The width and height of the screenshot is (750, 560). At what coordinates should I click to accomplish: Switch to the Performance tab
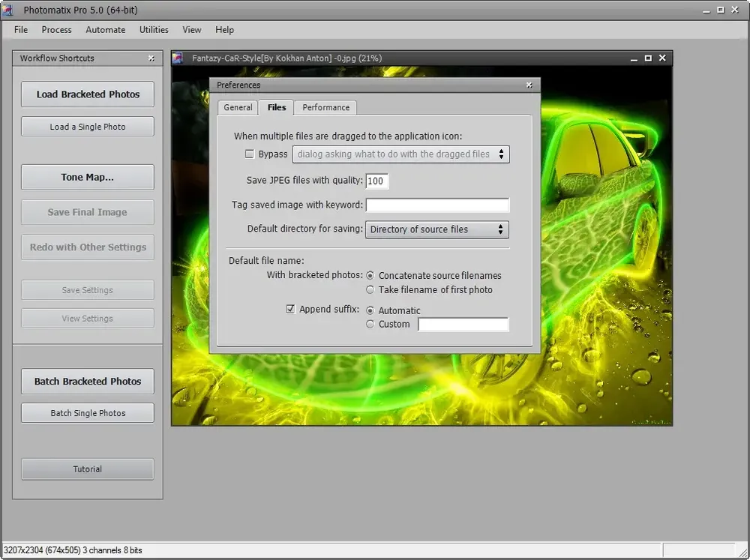(x=325, y=107)
